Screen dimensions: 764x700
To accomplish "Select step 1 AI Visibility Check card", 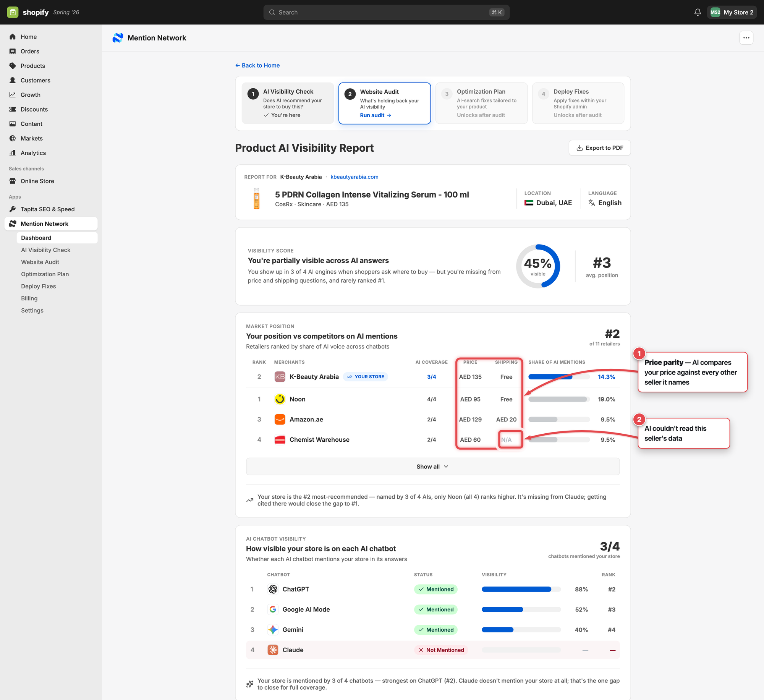I will coord(288,103).
